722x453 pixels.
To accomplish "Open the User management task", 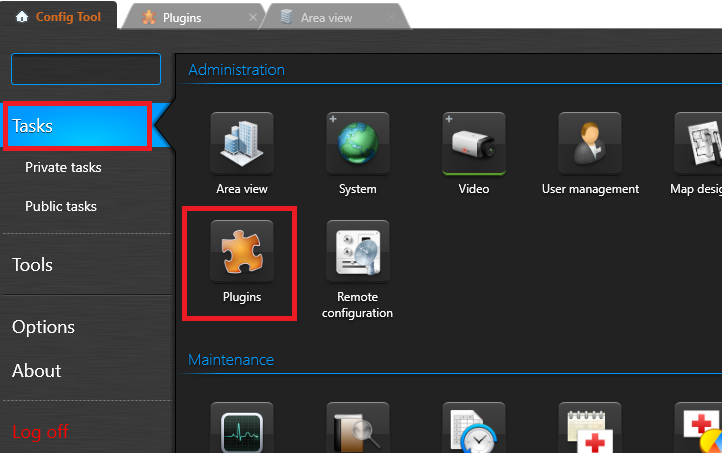I will click(x=590, y=144).
